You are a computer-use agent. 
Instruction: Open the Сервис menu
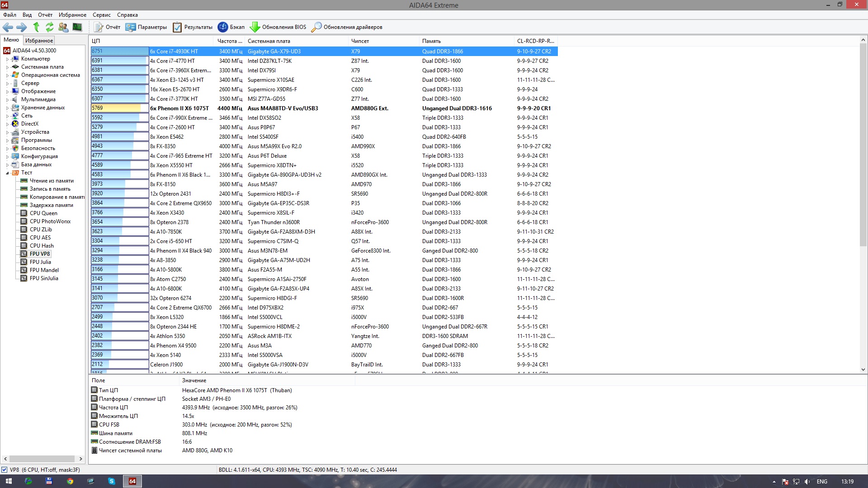101,15
